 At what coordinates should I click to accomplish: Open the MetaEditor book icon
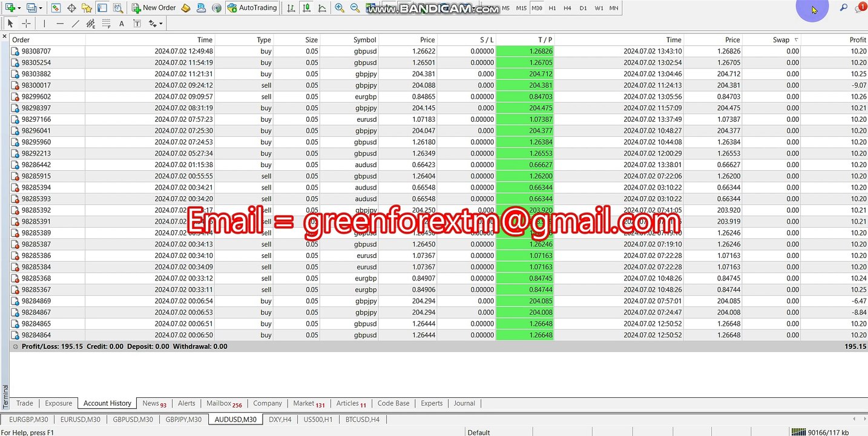point(186,8)
